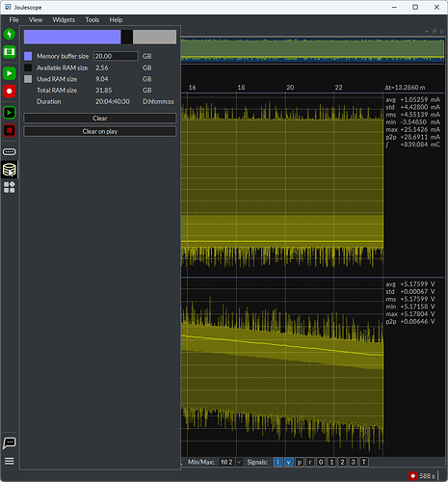
Task: Open the feedback chat bubble icon
Action: 10,443
